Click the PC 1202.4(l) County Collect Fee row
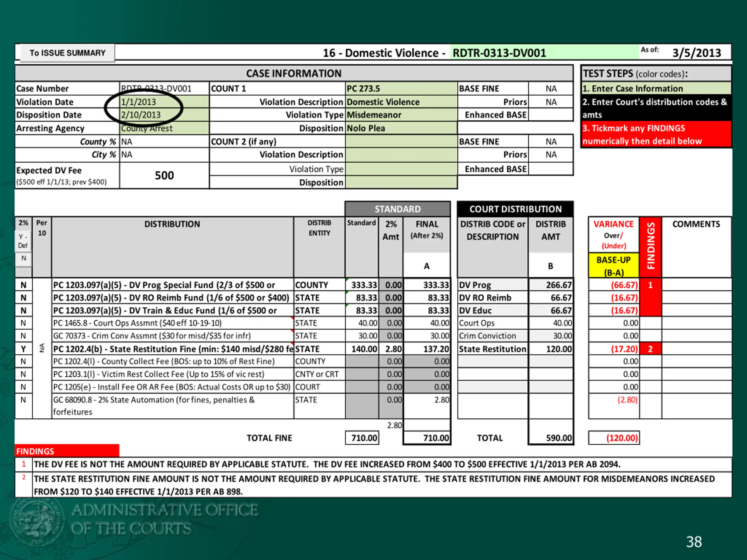The image size is (747, 560). (x=172, y=361)
